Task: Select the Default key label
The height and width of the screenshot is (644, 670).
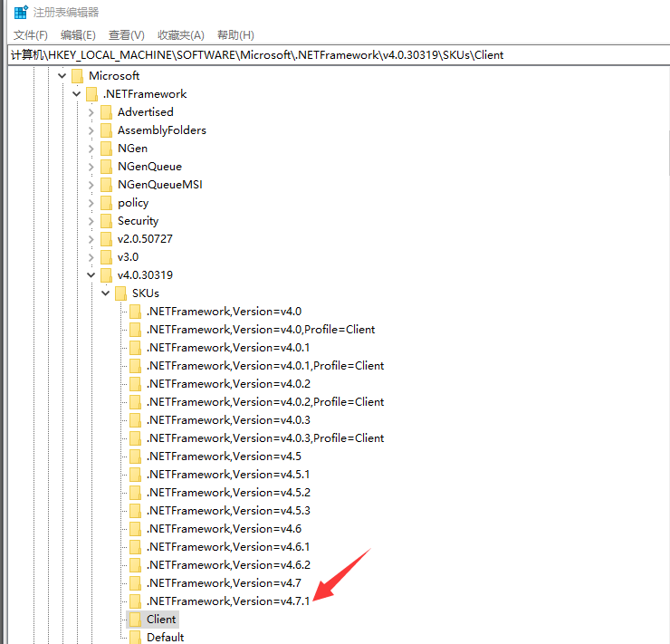Action: click(166, 637)
